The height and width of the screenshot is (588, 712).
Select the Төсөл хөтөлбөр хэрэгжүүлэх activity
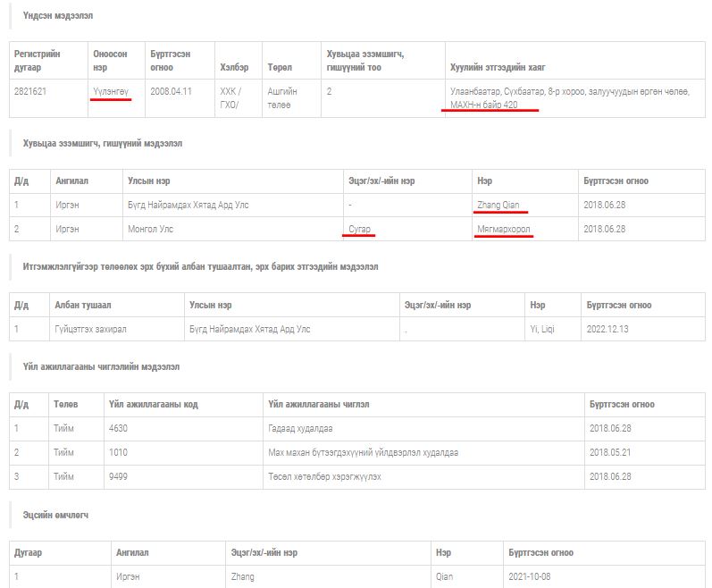(324, 476)
